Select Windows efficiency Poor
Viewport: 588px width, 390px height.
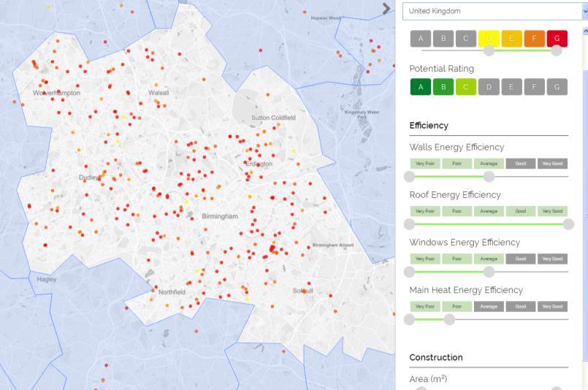(x=457, y=259)
